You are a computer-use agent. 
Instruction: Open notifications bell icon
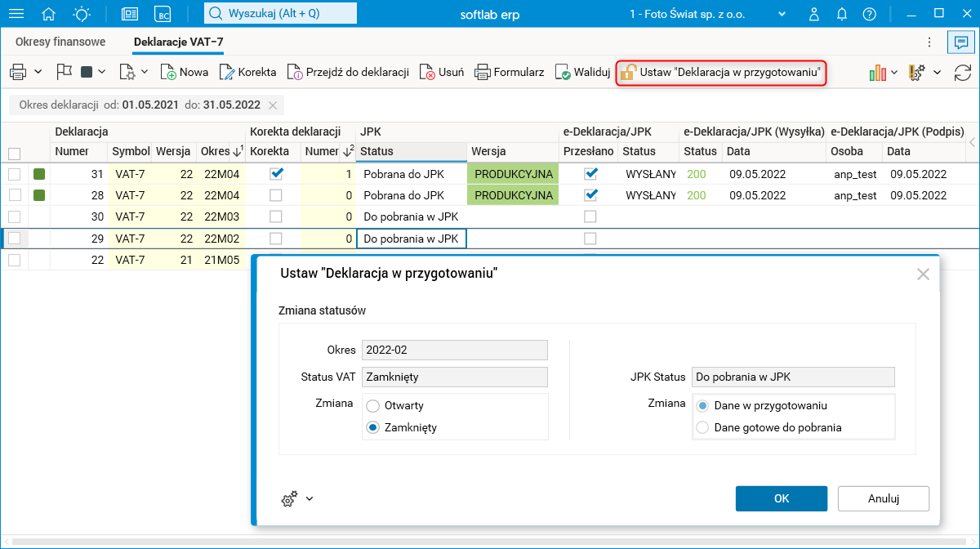[x=842, y=14]
